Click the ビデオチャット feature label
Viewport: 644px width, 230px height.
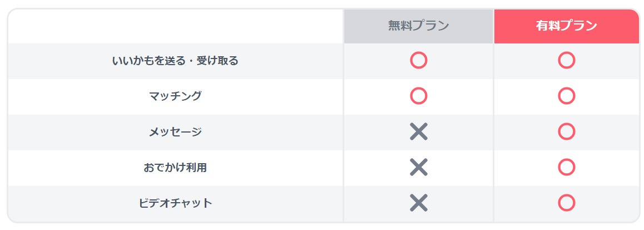click(x=175, y=203)
